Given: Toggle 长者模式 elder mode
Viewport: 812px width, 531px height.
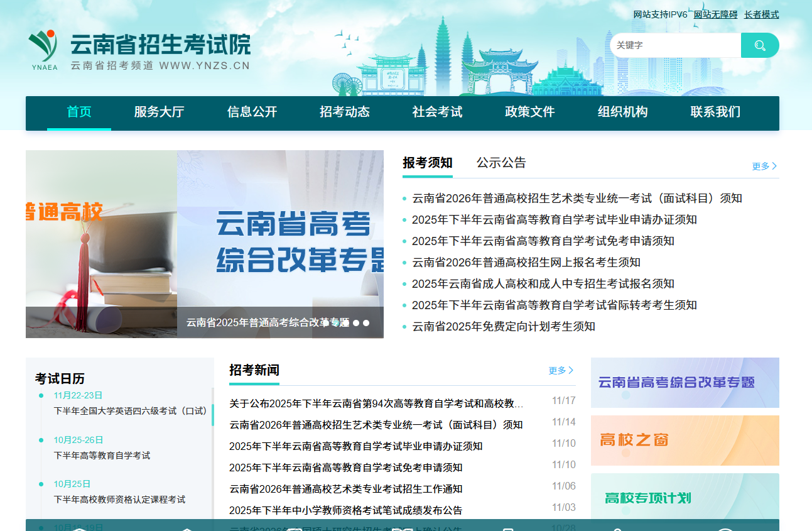Looking at the screenshot, I should pyautogui.click(x=761, y=14).
